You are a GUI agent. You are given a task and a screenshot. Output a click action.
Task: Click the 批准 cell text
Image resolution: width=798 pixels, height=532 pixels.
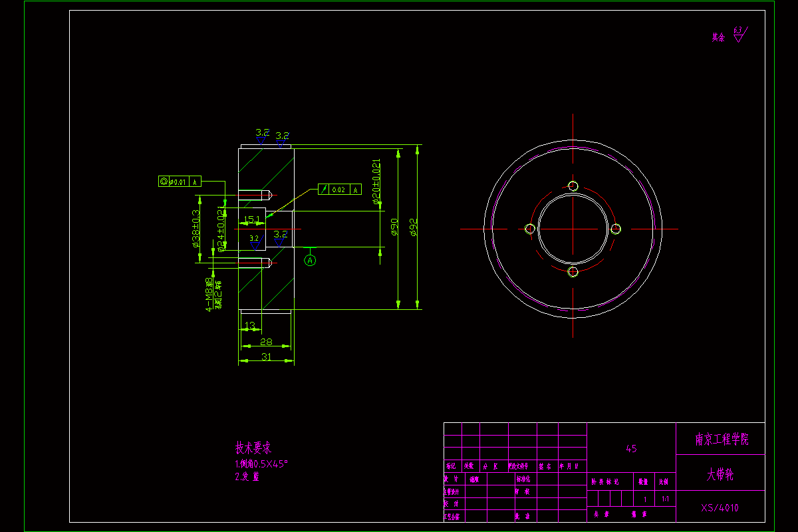click(x=523, y=516)
